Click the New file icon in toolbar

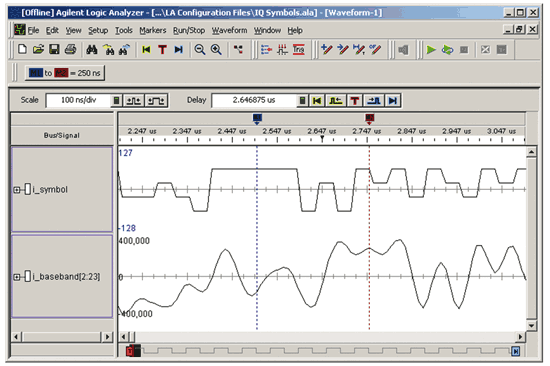tap(22, 49)
